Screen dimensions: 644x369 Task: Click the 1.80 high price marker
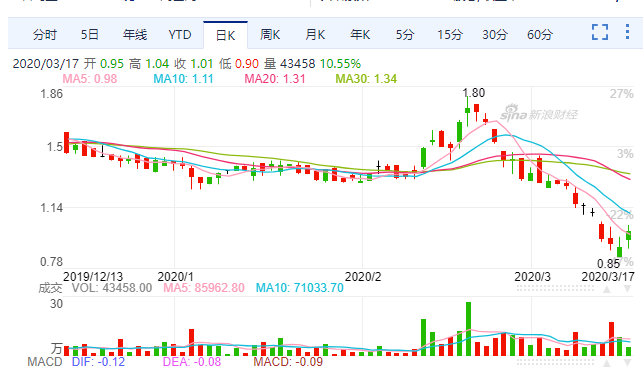(474, 93)
